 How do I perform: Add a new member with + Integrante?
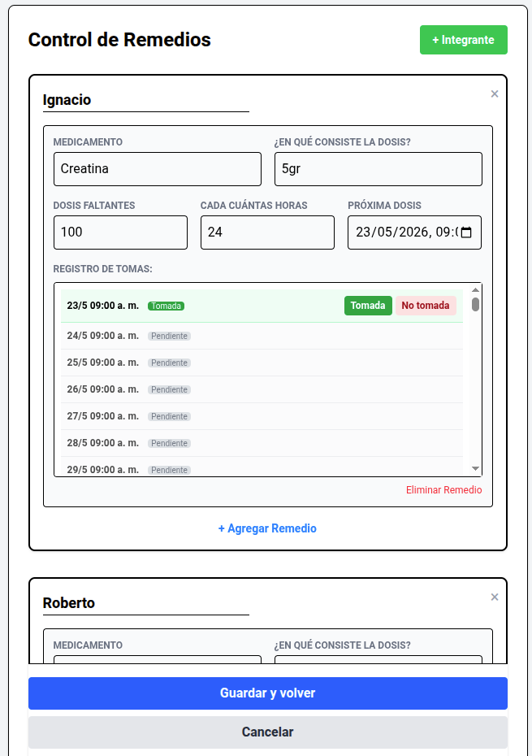(x=464, y=40)
